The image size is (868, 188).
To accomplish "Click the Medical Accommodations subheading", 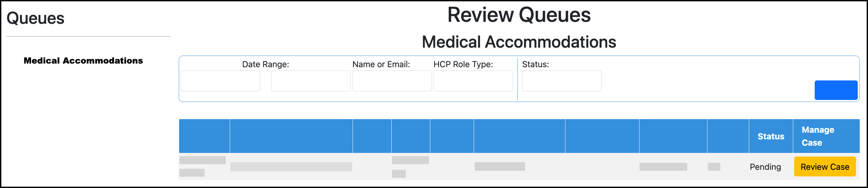I will [x=519, y=42].
